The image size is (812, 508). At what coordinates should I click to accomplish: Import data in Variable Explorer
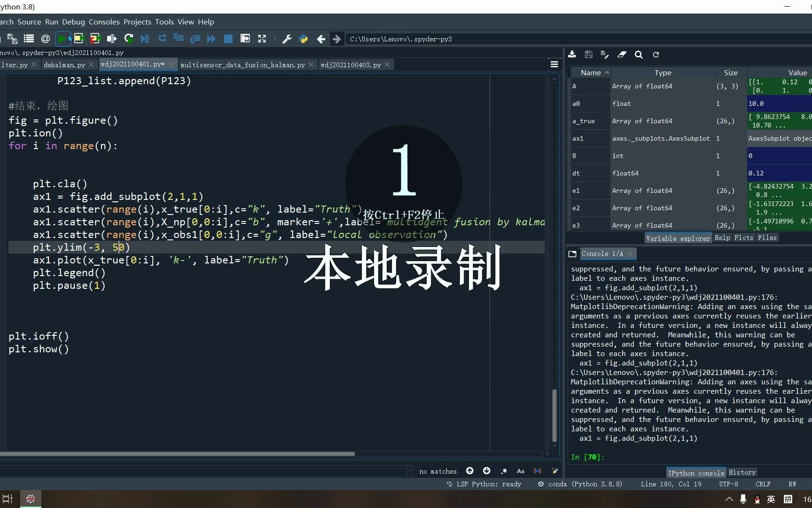(x=572, y=54)
